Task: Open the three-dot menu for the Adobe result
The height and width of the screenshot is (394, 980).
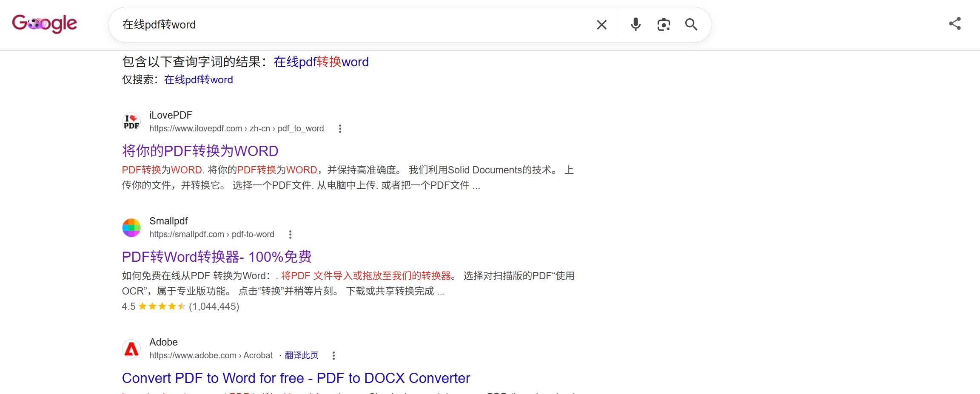Action: (333, 356)
